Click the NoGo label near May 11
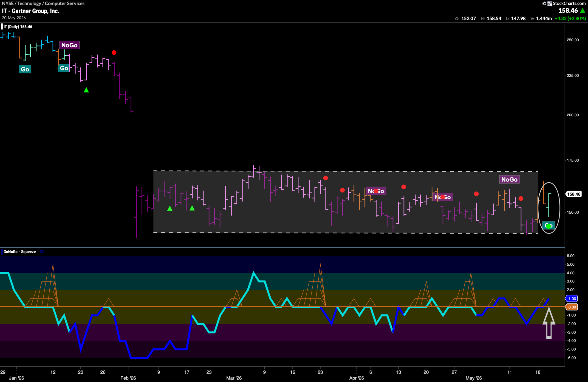Viewport: 588px width, 382px height. pyautogui.click(x=509, y=180)
